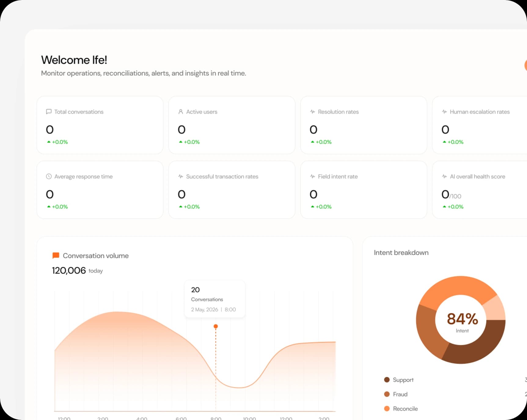527x420 pixels.
Task: Open the Field intent rate card
Action: click(x=364, y=190)
